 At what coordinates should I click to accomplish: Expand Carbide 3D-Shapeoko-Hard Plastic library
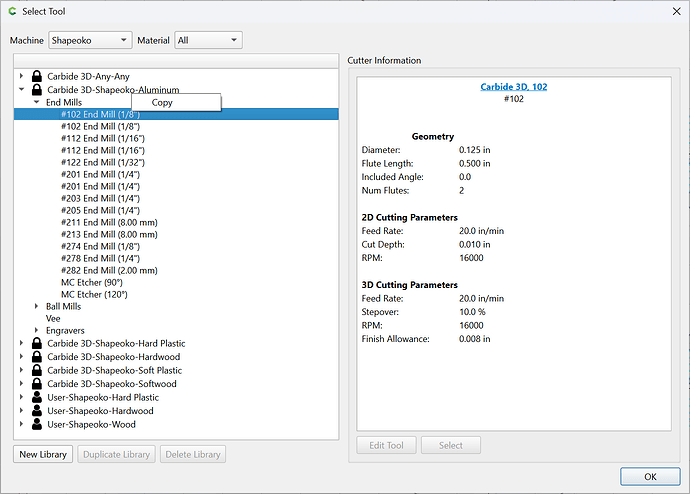(x=21, y=343)
